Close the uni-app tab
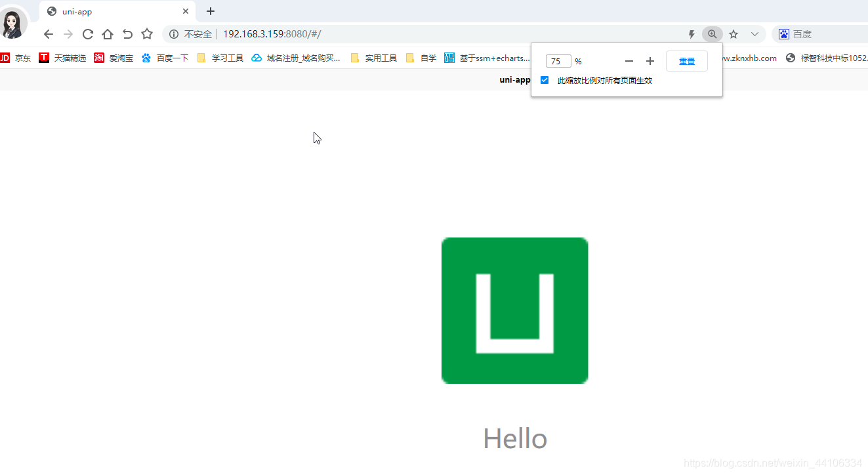Image resolution: width=868 pixels, height=475 pixels. 186,11
